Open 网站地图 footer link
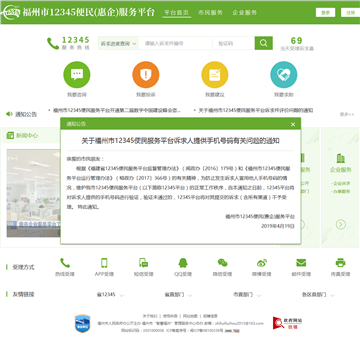Image resolution: width=360 pixels, height=360 pixels. pyautogui.click(x=190, y=316)
